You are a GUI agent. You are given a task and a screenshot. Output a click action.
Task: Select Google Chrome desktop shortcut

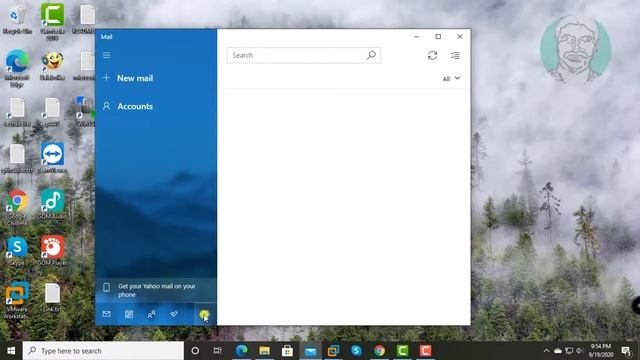pyautogui.click(x=17, y=207)
